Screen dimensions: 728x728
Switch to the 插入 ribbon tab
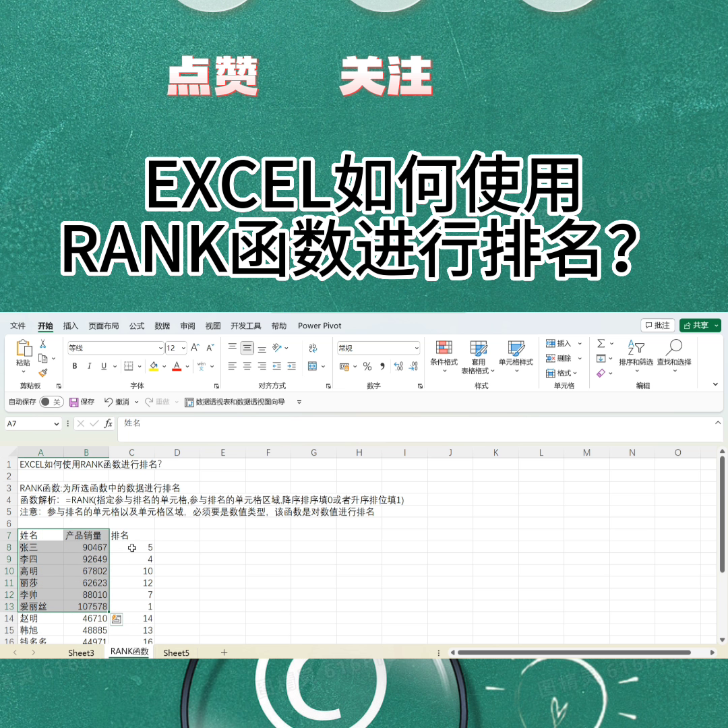71,326
